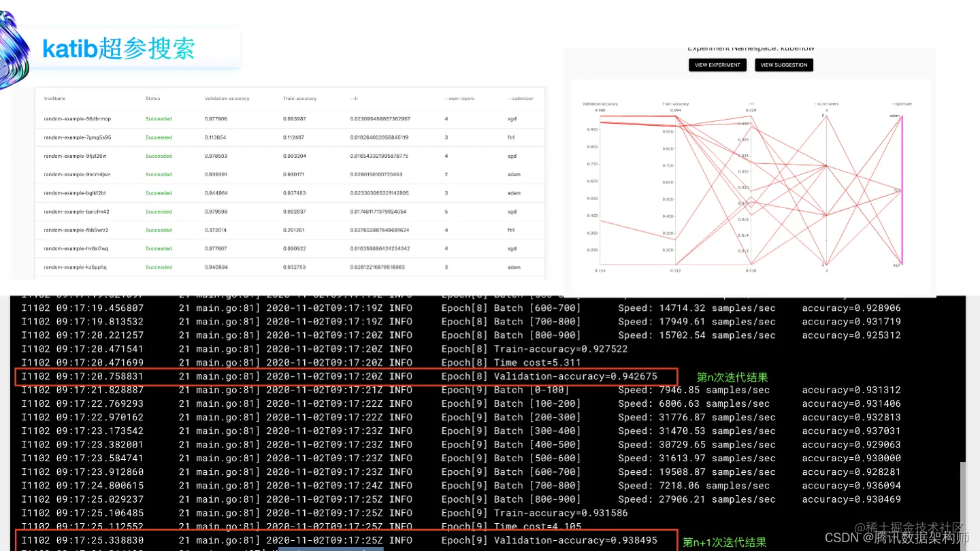Image resolution: width=980 pixels, height=551 pixels.
Task: Select optimizer value ftrl for random-example-7gmg5s95
Action: coord(510,137)
